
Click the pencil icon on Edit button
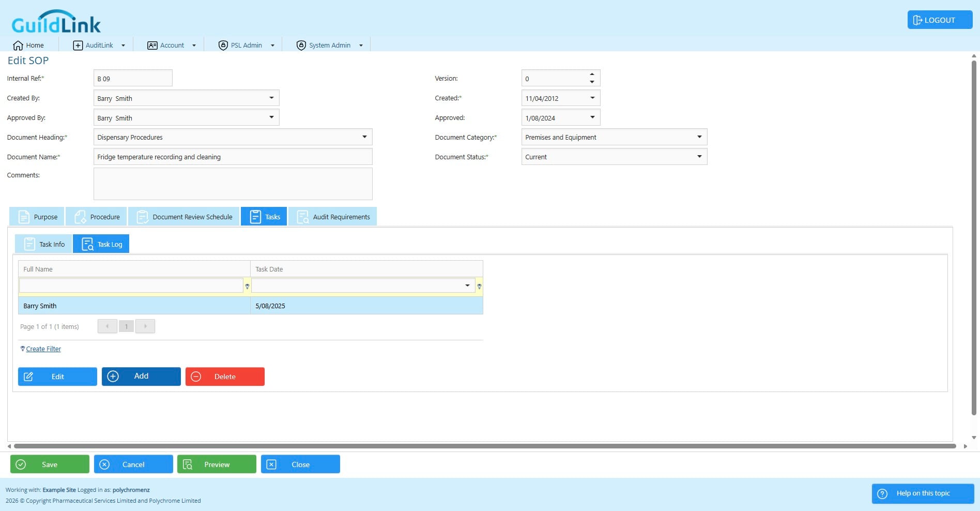pos(28,377)
